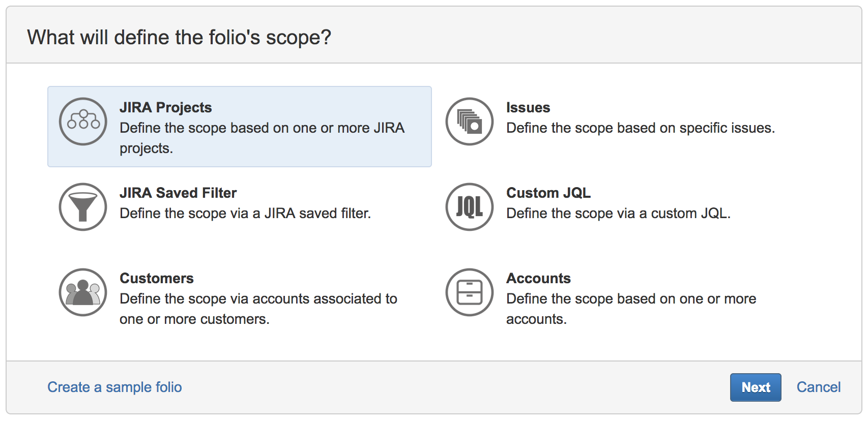
Task: Choose the JIRA Saved Filter tile
Action: point(229,203)
